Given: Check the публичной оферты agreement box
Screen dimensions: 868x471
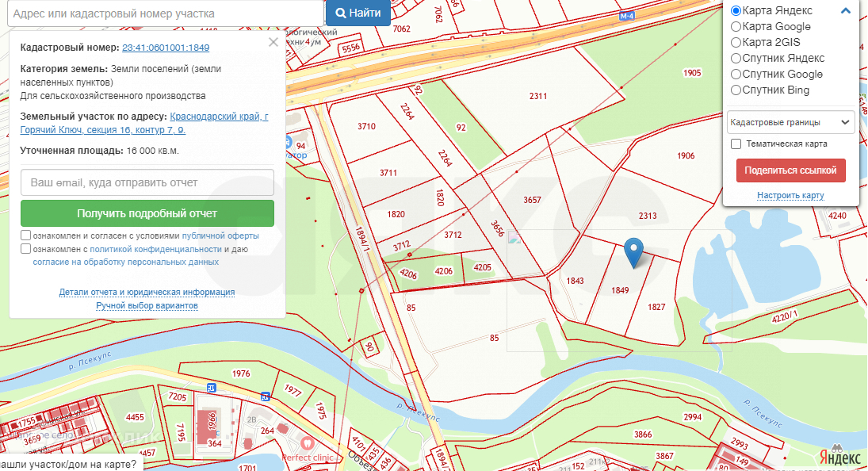Looking at the screenshot, I should pyautogui.click(x=25, y=235).
